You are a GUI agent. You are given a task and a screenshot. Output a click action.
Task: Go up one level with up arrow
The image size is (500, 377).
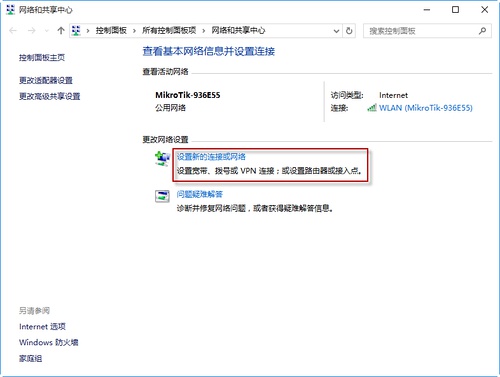[61, 31]
